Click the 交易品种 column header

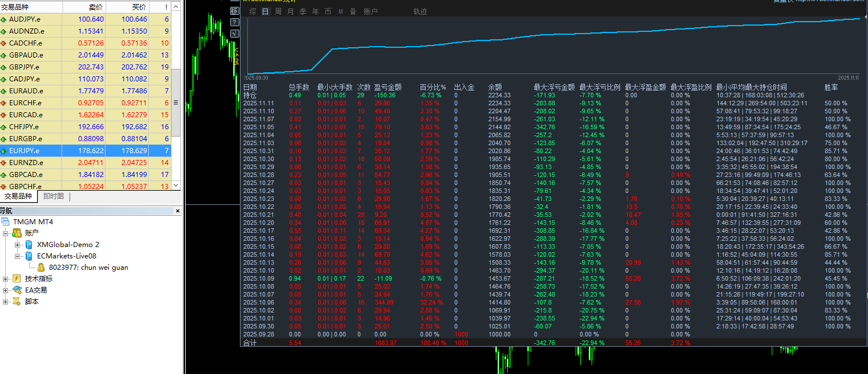pos(31,7)
